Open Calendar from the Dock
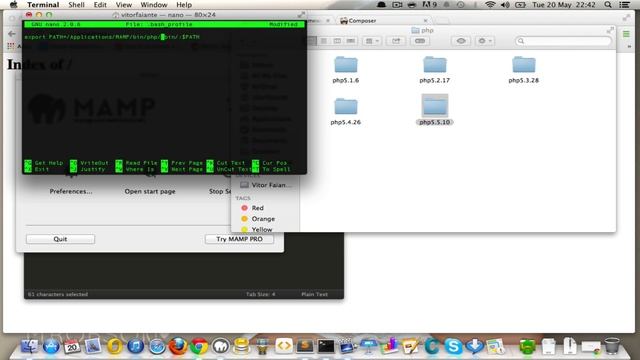This screenshot has height=360, width=640. 72,347
